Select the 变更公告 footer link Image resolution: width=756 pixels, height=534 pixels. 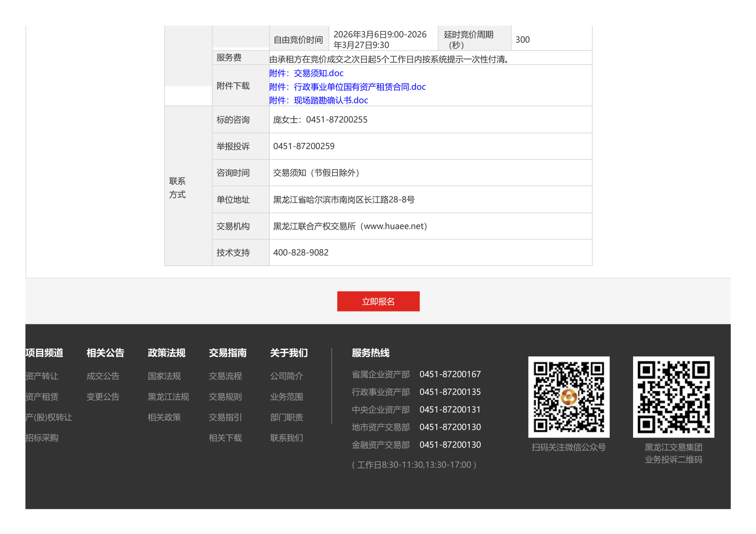(x=103, y=397)
